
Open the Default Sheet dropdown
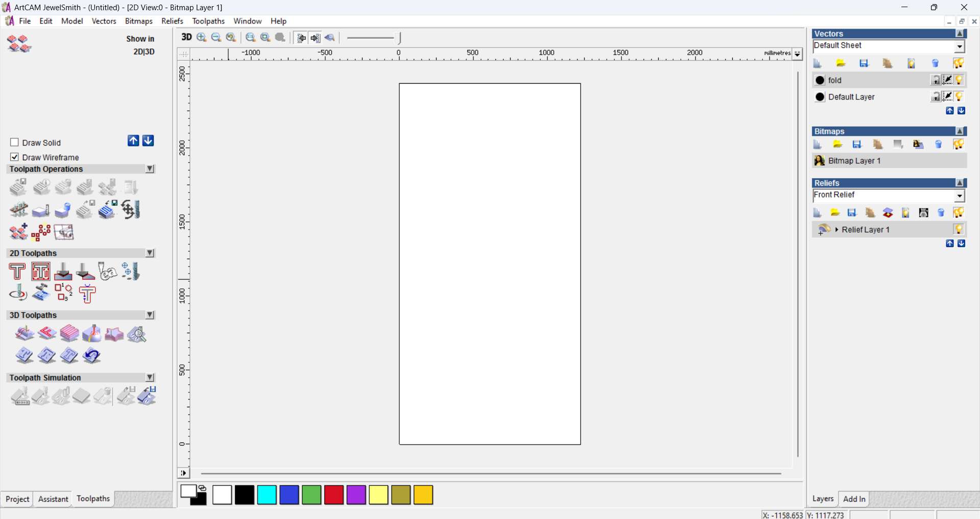[960, 46]
